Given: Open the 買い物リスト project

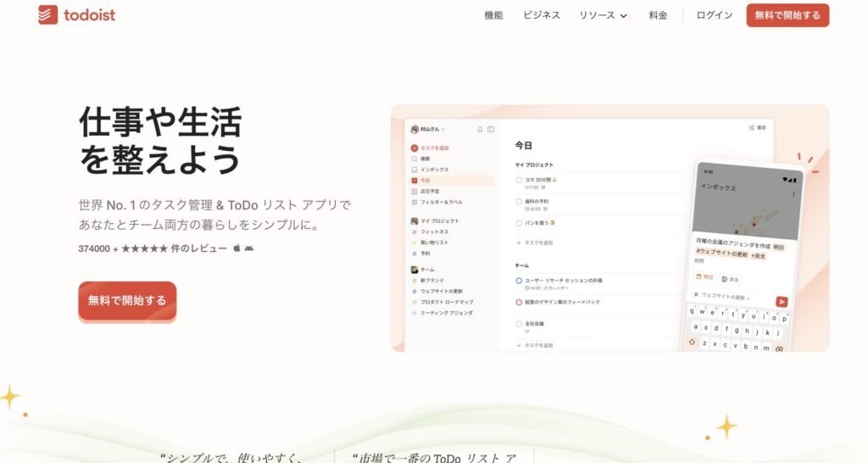Looking at the screenshot, I should [x=430, y=243].
